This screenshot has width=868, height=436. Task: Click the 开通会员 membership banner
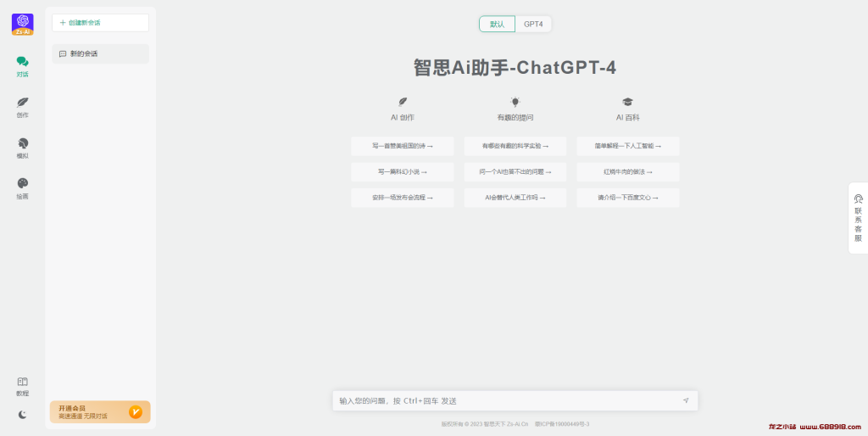(x=100, y=411)
